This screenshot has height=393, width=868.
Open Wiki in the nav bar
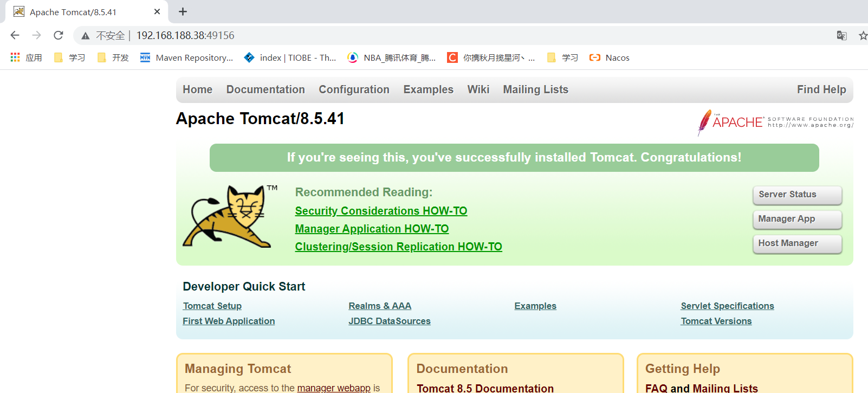(478, 89)
